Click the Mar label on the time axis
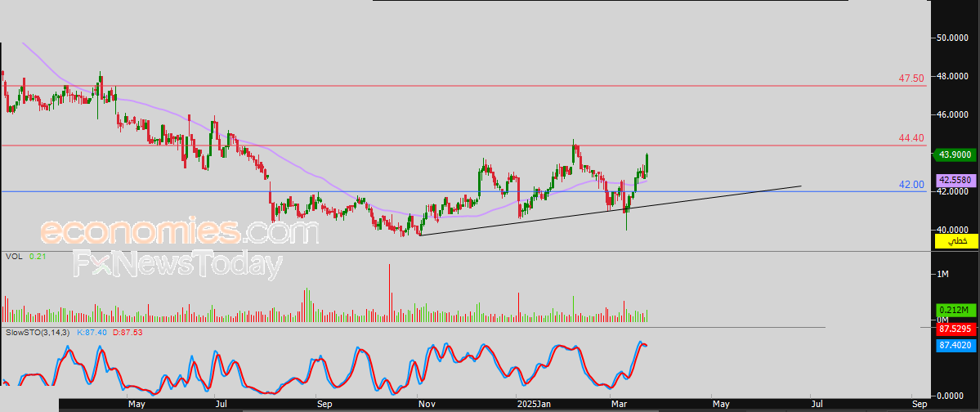980x412 pixels. tap(620, 405)
